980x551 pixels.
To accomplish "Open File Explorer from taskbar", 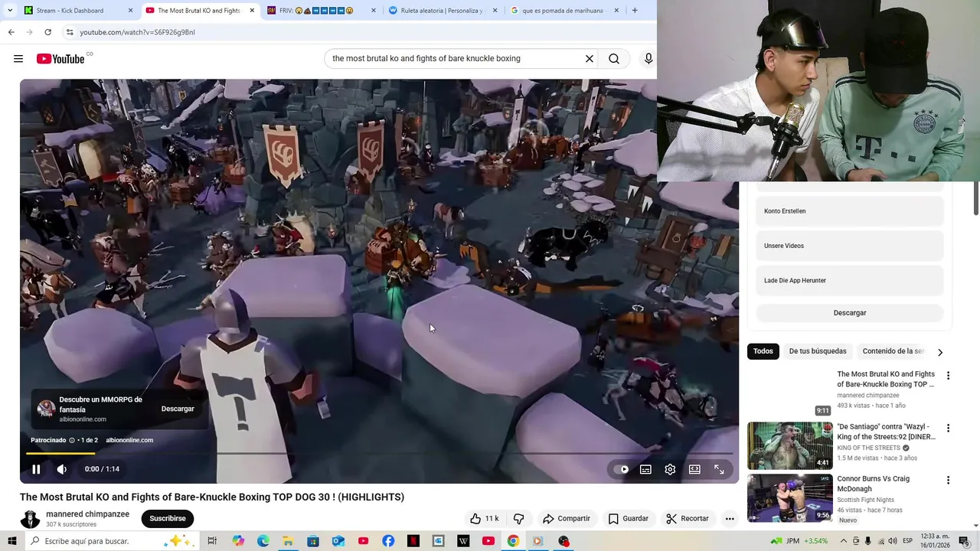I will click(x=288, y=541).
